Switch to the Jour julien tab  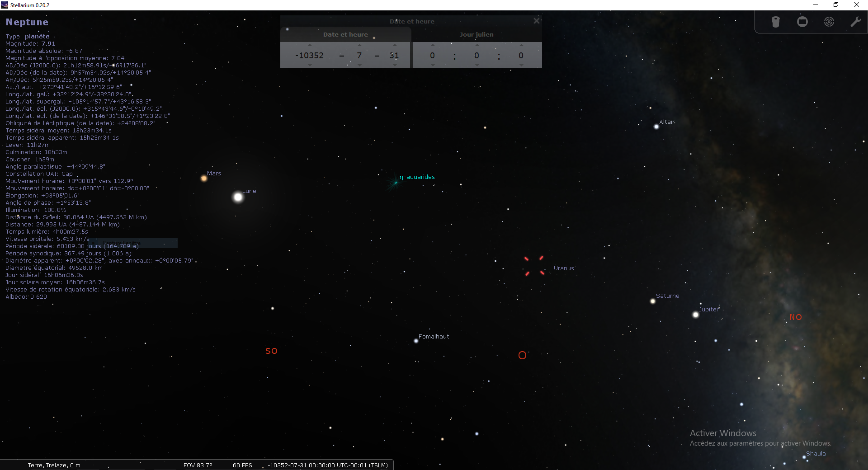[476, 34]
